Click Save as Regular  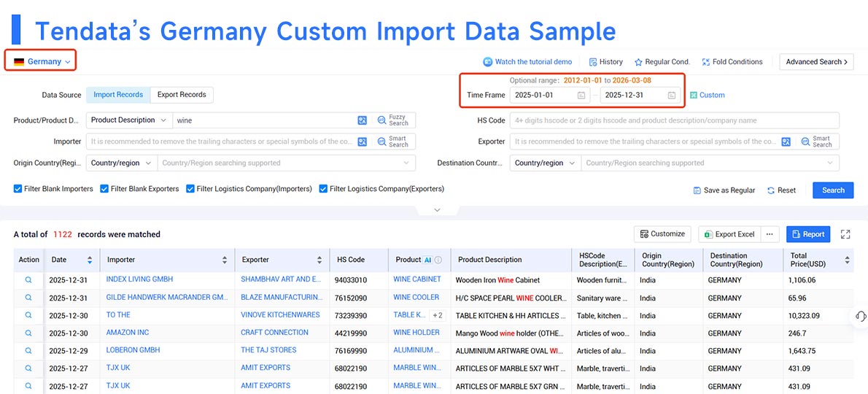tap(724, 190)
